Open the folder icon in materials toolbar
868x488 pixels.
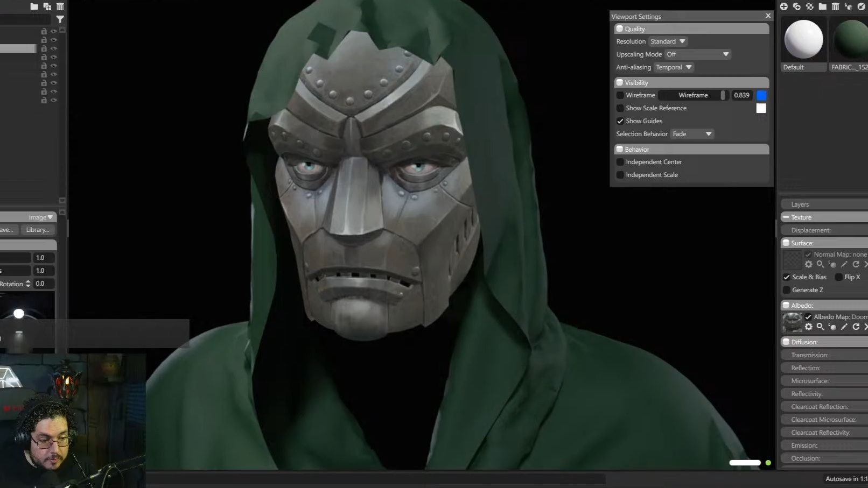[823, 6]
